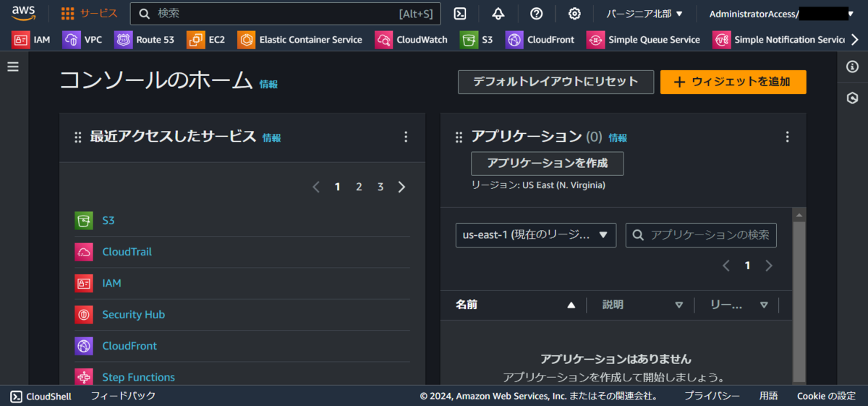
Task: Open notifications bell
Action: [498, 13]
